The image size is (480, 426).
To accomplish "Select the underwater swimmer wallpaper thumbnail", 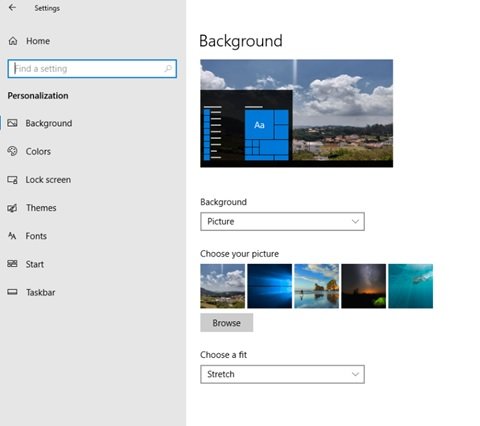I will tap(411, 286).
